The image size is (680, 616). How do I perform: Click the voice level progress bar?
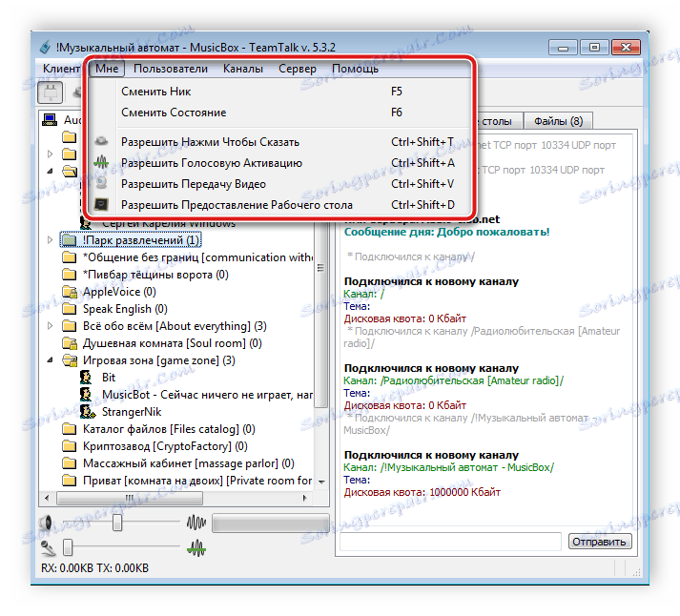click(271, 523)
